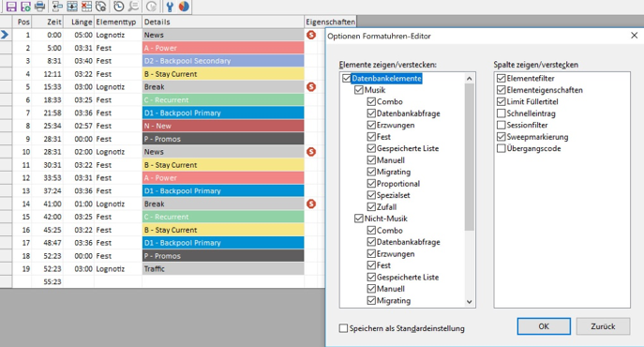Click the Pos column header
Image resolution: width=644 pixels, height=347 pixels.
(22, 22)
